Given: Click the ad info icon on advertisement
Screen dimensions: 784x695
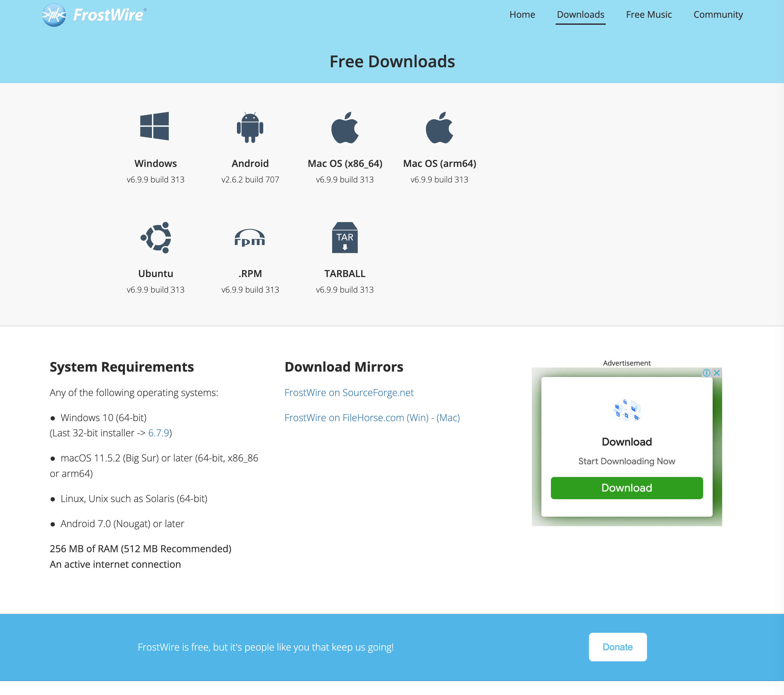Looking at the screenshot, I should 707,373.
